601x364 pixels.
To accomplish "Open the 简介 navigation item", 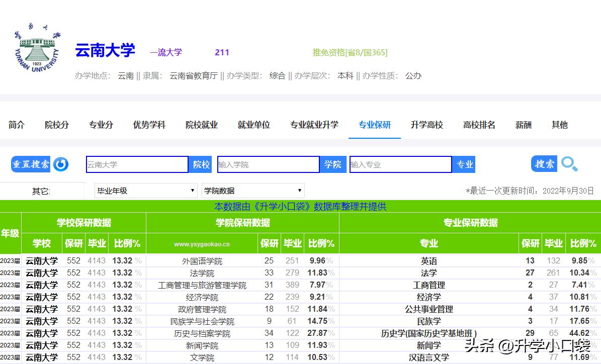I will [16, 125].
